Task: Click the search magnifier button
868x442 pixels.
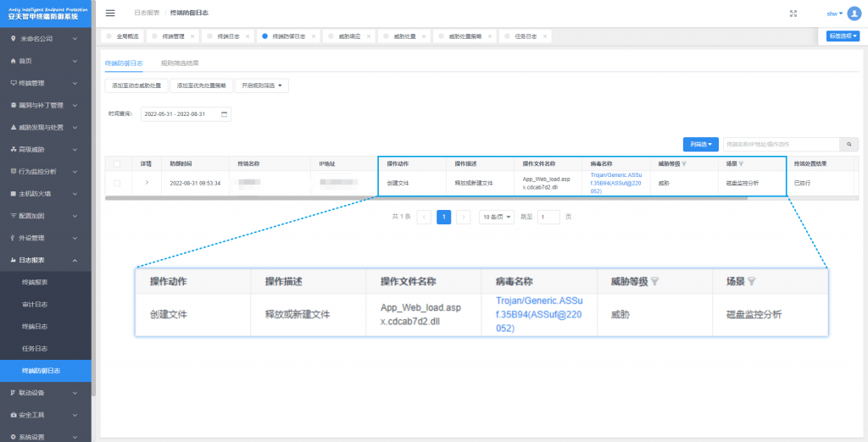Action: coord(849,145)
